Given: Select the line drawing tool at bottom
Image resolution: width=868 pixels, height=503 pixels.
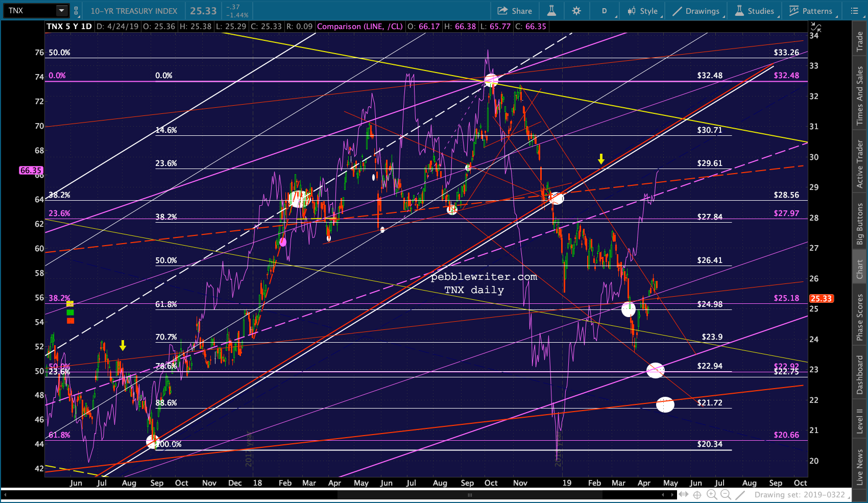Looking at the screenshot, I should (740, 494).
